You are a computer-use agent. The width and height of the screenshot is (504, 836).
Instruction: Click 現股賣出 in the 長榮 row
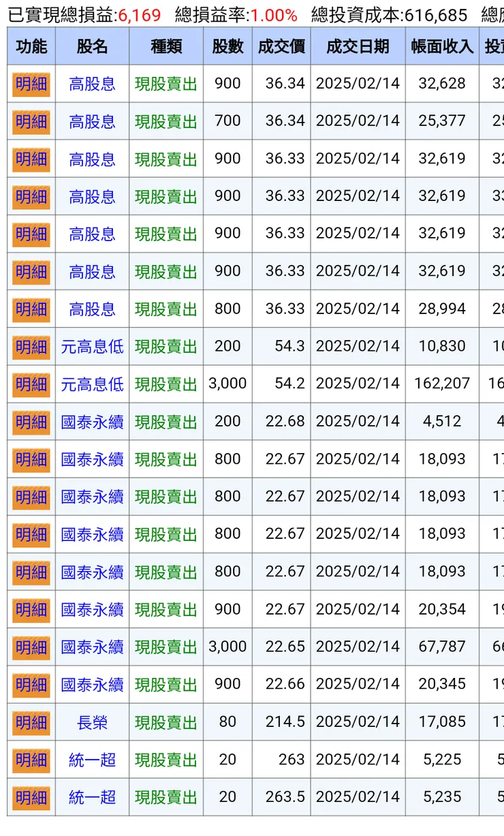pyautogui.click(x=166, y=722)
